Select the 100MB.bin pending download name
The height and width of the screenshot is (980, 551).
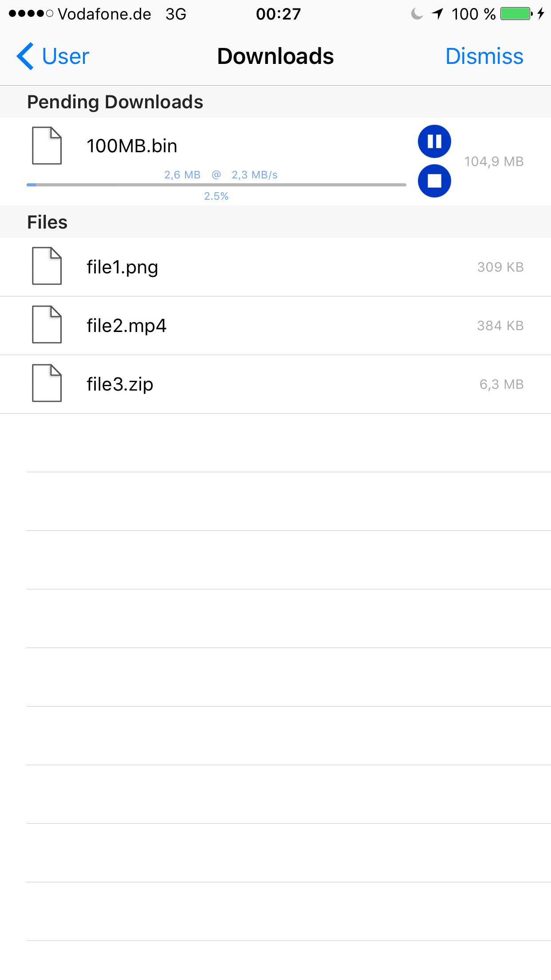(132, 146)
